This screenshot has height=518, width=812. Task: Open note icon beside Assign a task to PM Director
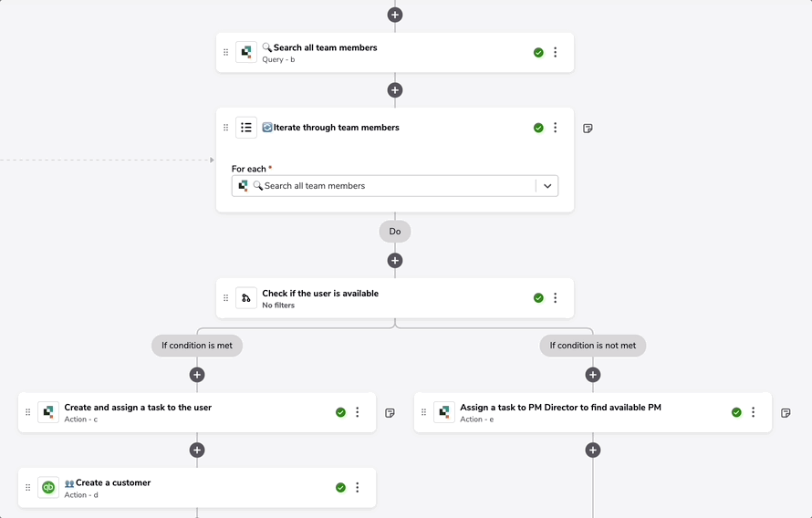click(x=786, y=412)
